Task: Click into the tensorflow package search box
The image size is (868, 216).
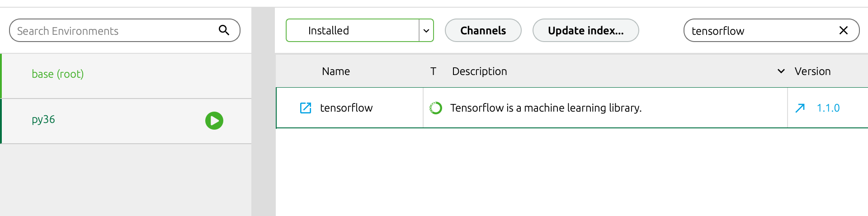Action: click(759, 31)
